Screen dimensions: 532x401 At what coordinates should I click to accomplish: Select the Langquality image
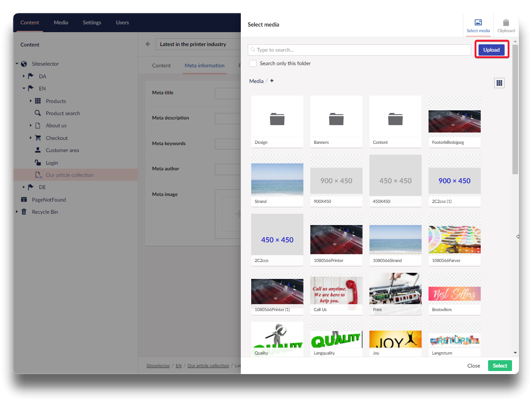coord(336,339)
